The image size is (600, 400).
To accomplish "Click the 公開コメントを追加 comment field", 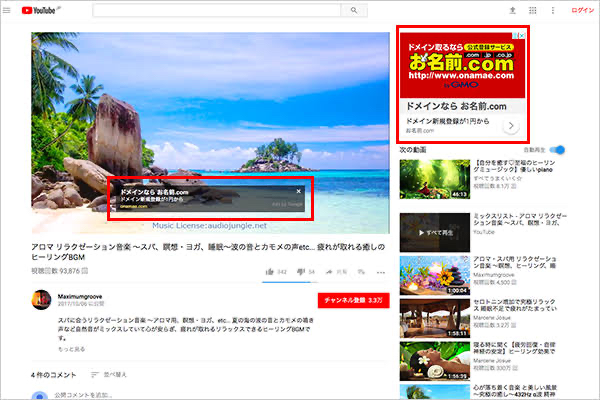I will [83, 395].
